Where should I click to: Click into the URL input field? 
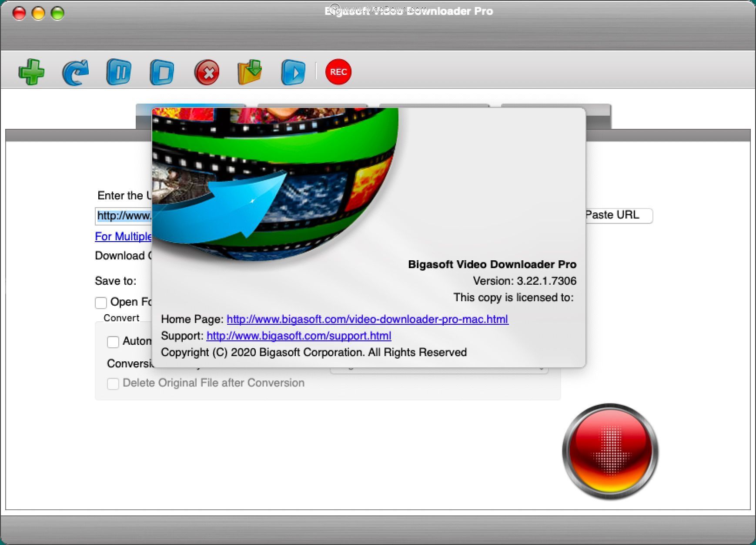(x=124, y=216)
